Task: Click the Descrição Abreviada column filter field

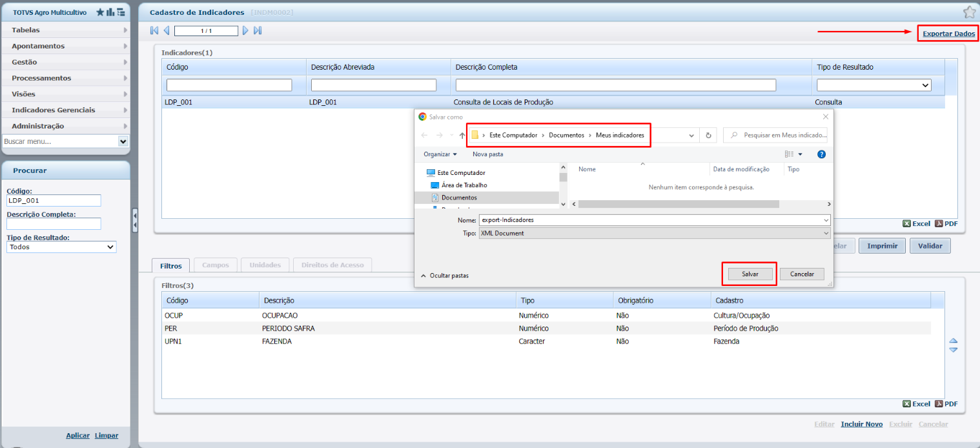Action: [x=374, y=85]
